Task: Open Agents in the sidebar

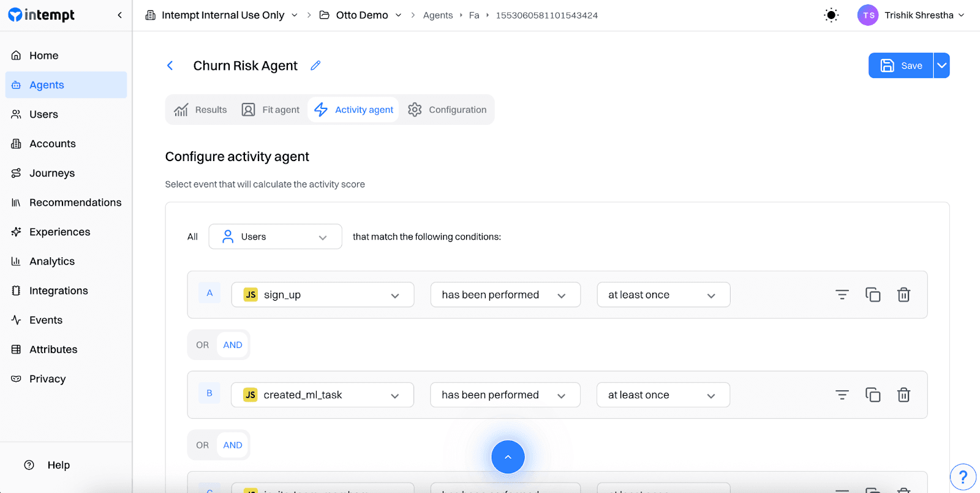Action: [66, 85]
